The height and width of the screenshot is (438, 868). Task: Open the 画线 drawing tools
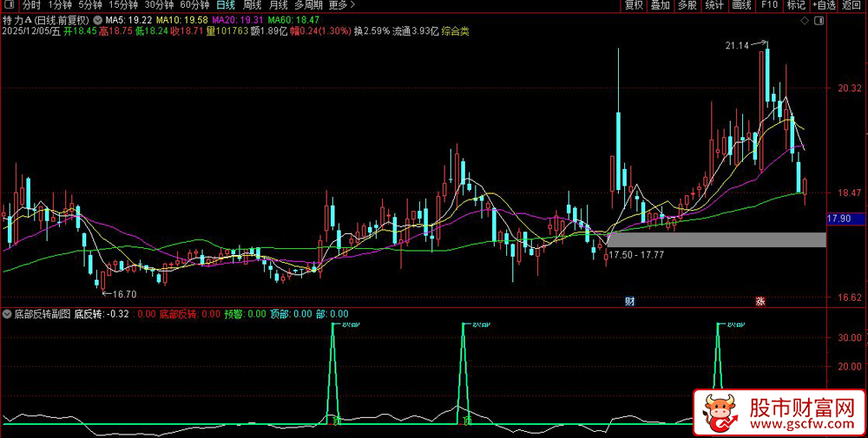[741, 5]
